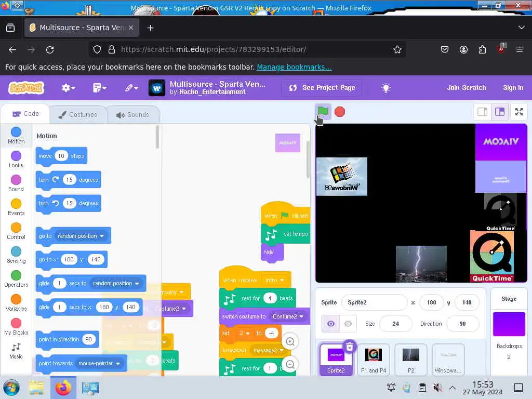Click the point in direction 90 block
Screen dimensions: 532x399
[x=67, y=339]
